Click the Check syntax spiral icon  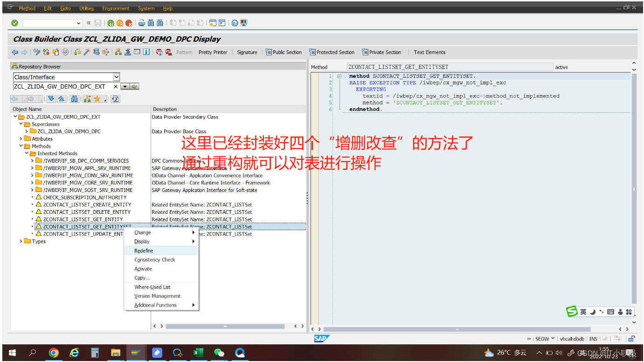click(x=65, y=52)
